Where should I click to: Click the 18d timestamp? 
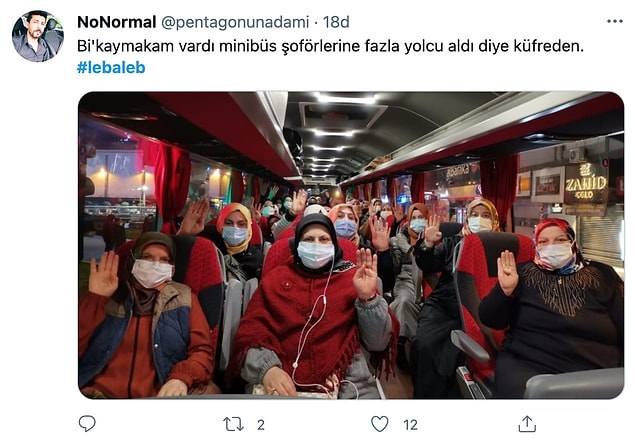pyautogui.click(x=336, y=22)
